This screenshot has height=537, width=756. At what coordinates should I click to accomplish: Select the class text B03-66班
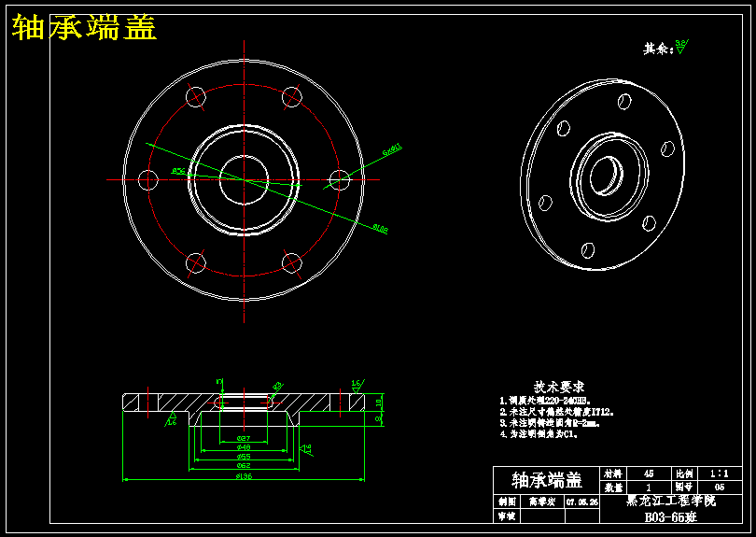[671, 517]
